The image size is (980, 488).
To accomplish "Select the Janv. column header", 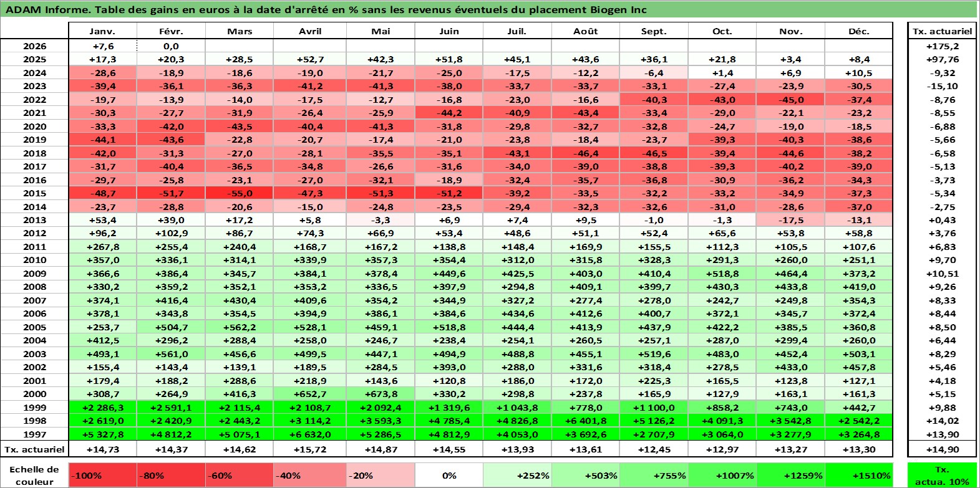I will [102, 31].
